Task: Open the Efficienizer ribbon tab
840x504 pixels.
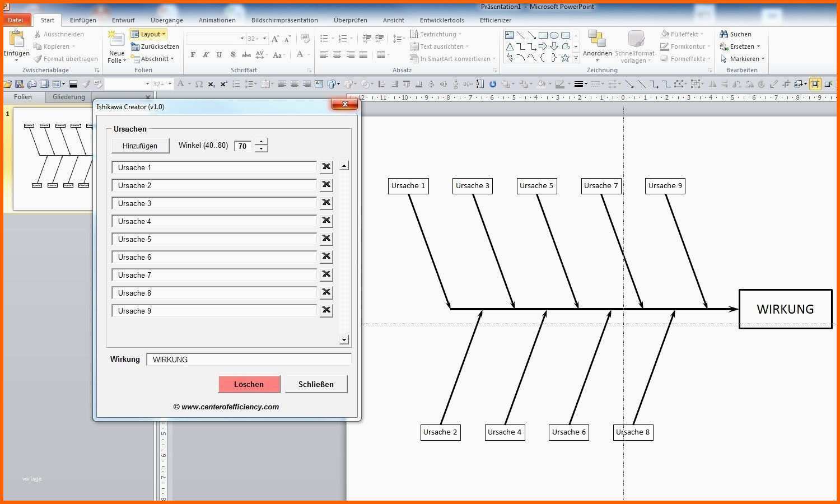Action: (x=496, y=20)
